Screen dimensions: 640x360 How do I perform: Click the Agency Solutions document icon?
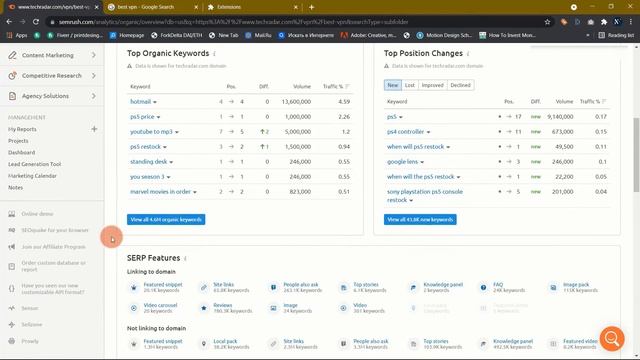12,96
